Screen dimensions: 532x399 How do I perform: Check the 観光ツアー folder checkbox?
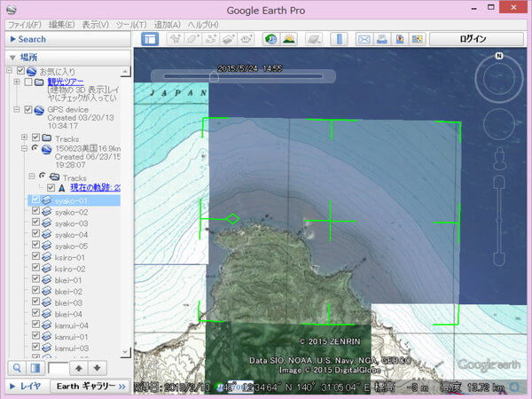coord(28,82)
